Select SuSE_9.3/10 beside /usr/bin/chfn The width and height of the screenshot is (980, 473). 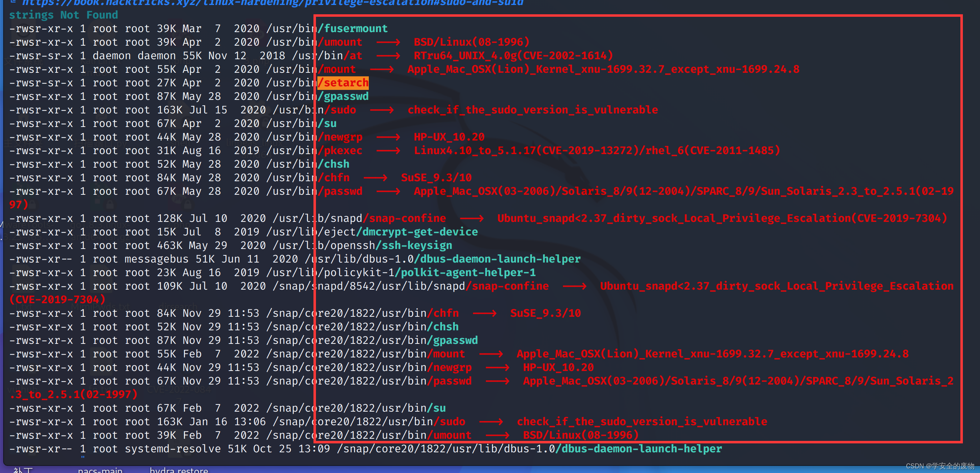pos(436,178)
